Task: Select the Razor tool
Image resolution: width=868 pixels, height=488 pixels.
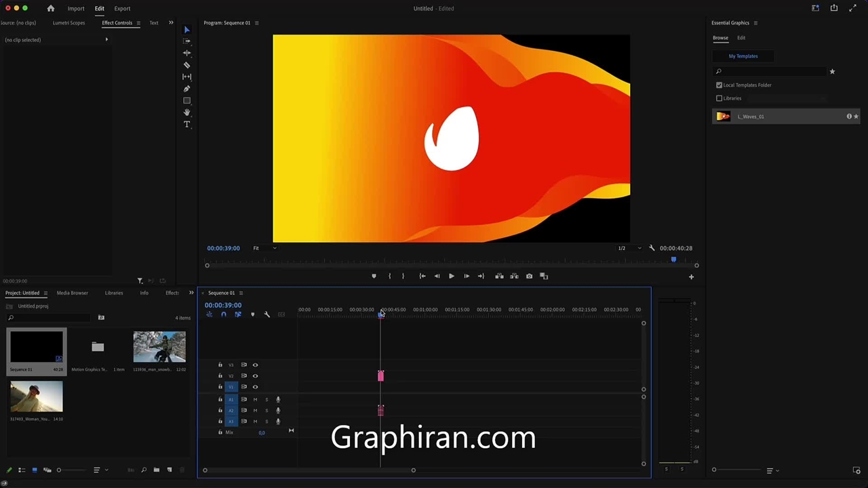Action: tap(186, 65)
